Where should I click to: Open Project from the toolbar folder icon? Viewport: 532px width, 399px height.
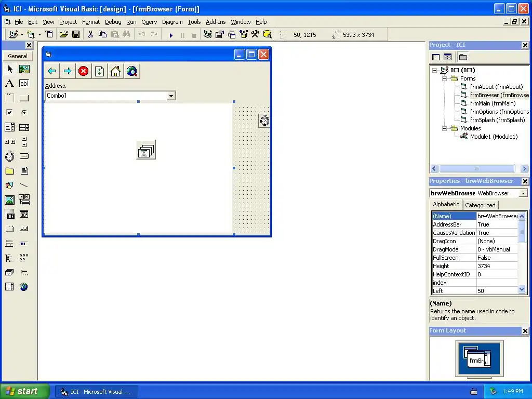pyautogui.click(x=63, y=34)
